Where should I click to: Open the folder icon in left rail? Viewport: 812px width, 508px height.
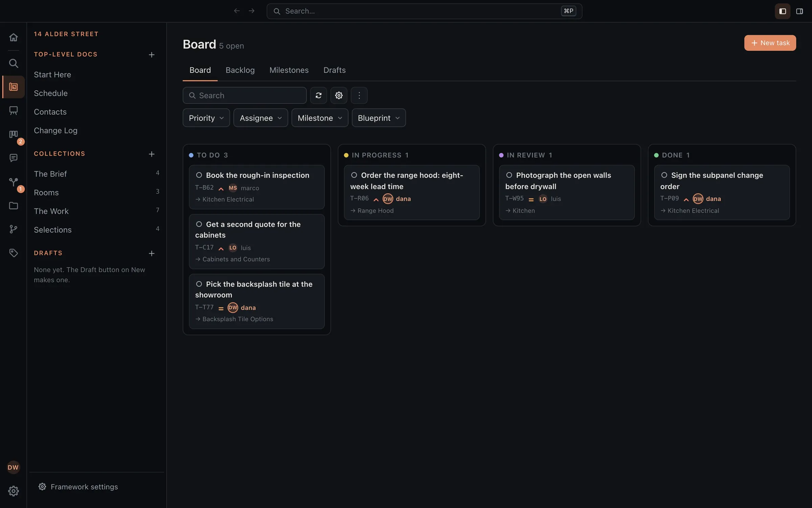pos(13,206)
